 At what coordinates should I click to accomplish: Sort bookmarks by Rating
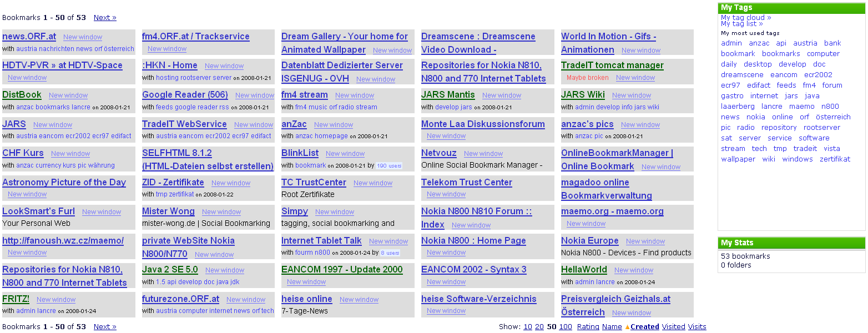pyautogui.click(x=588, y=327)
